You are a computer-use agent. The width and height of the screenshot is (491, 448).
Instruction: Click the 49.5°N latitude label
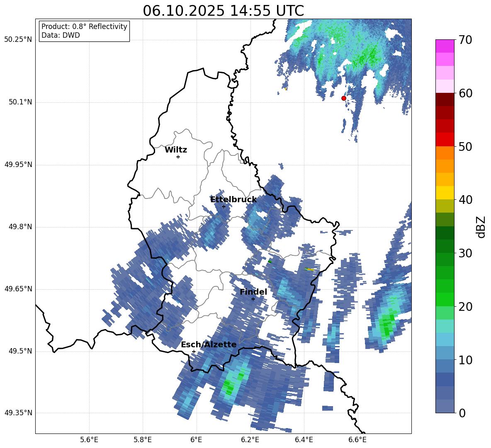[20, 351]
